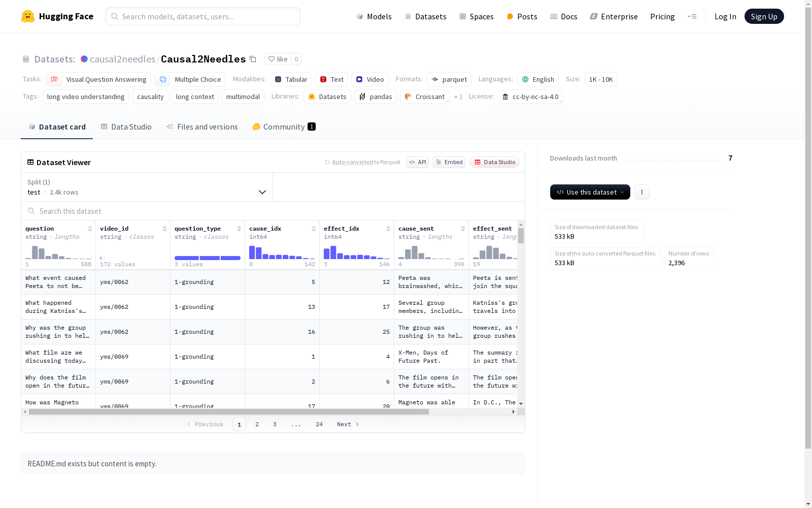Sort the cause_idx column with its arrows
The width and height of the screenshot is (812, 508).
(314, 229)
